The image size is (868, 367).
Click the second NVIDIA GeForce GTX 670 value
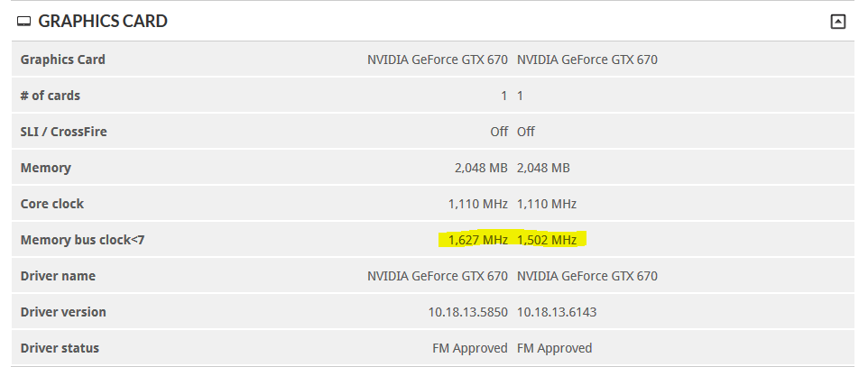[x=587, y=60]
